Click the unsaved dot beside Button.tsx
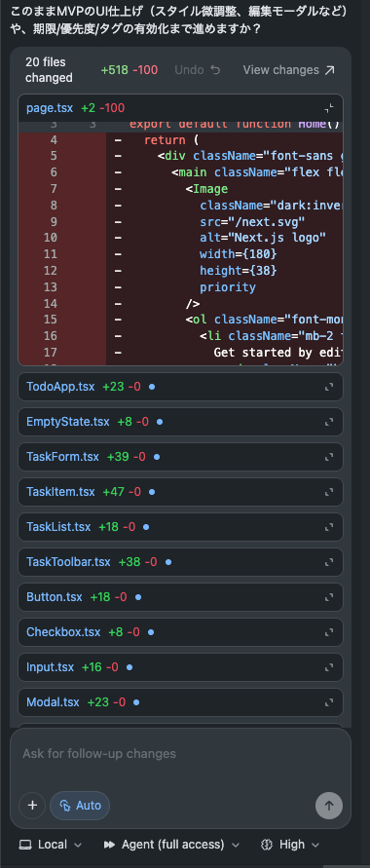 pos(138,597)
